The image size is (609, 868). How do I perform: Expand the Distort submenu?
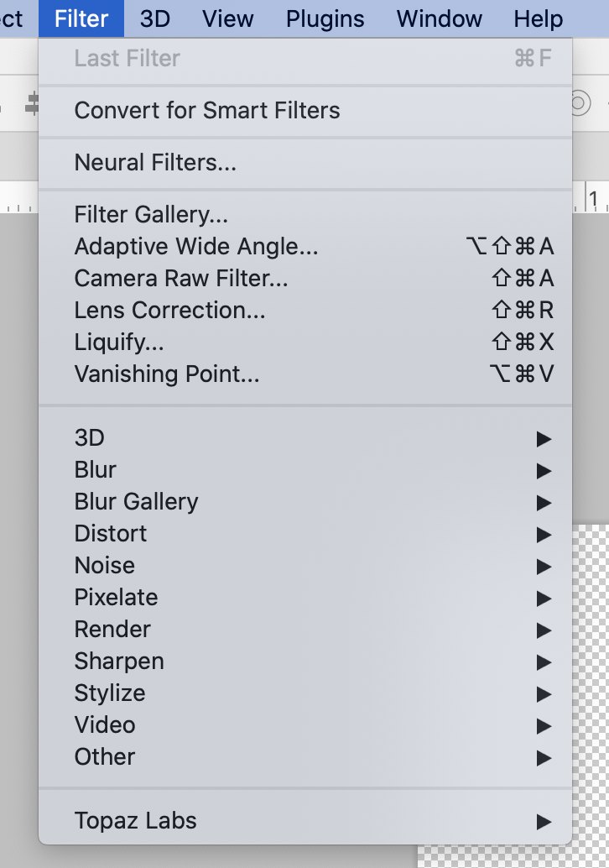point(305,534)
